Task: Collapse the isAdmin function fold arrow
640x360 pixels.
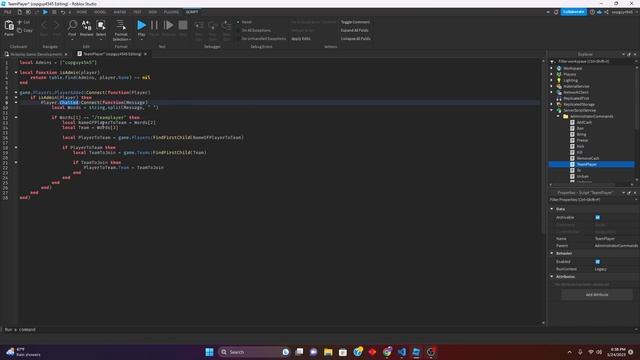Action: (x=16, y=72)
